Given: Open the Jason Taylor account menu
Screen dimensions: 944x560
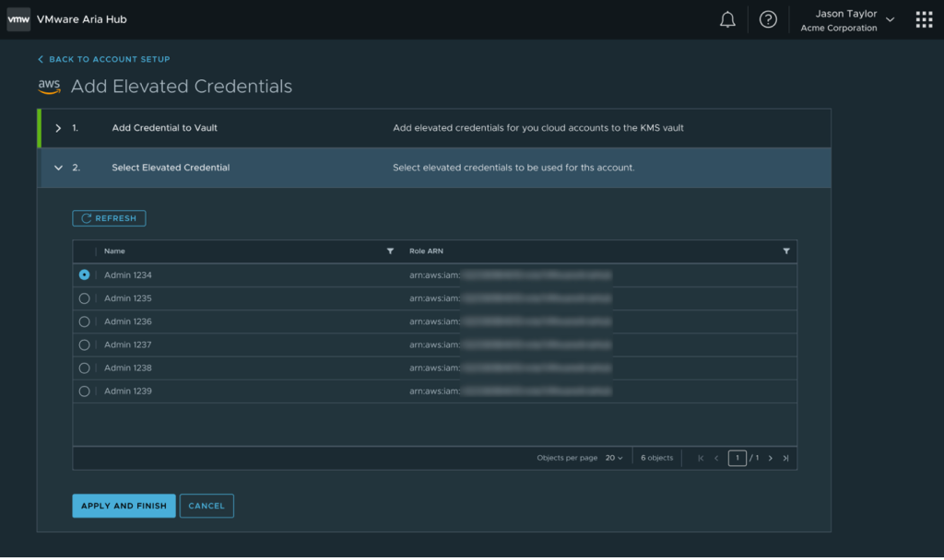Looking at the screenshot, I should tap(854, 20).
